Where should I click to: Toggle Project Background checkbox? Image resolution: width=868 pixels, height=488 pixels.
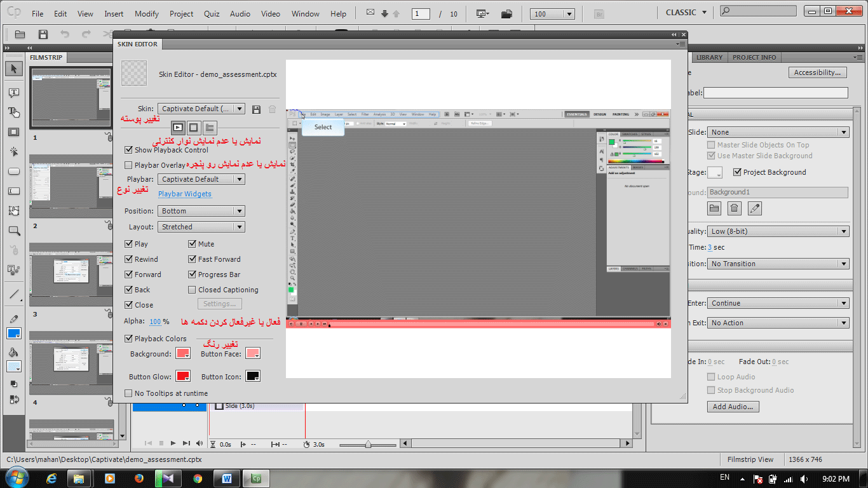[737, 172]
